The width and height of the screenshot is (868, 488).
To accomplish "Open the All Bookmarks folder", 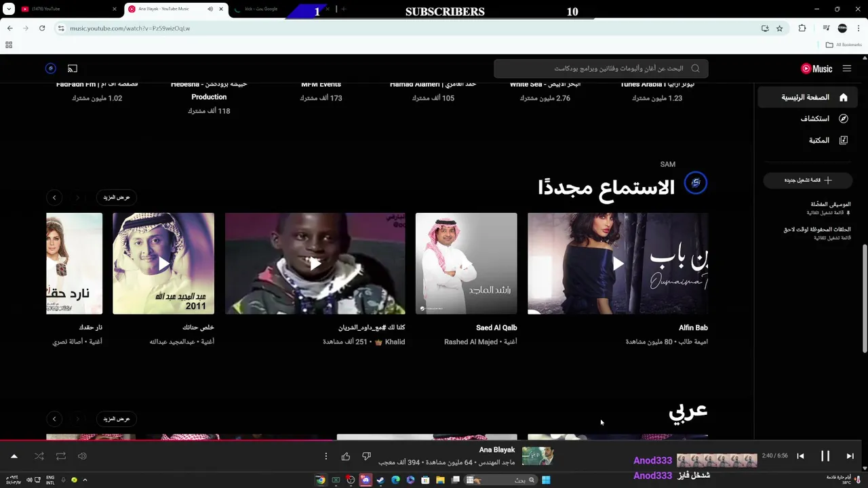I will point(844,45).
